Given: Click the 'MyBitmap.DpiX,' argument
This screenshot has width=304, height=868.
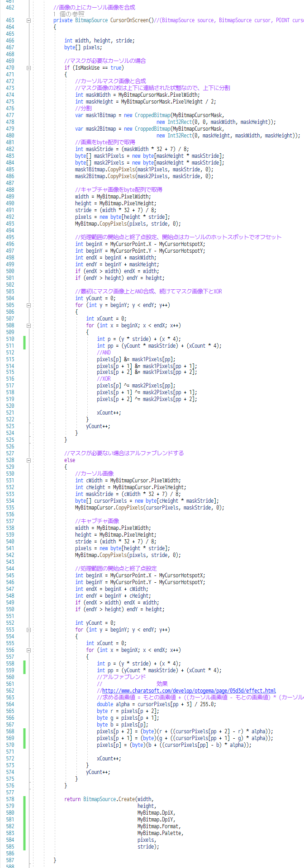Looking at the screenshot, I should (157, 813).
